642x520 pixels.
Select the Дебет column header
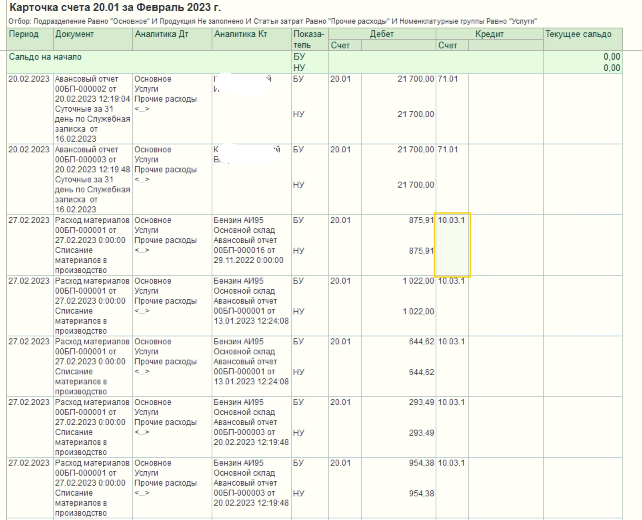click(381, 34)
